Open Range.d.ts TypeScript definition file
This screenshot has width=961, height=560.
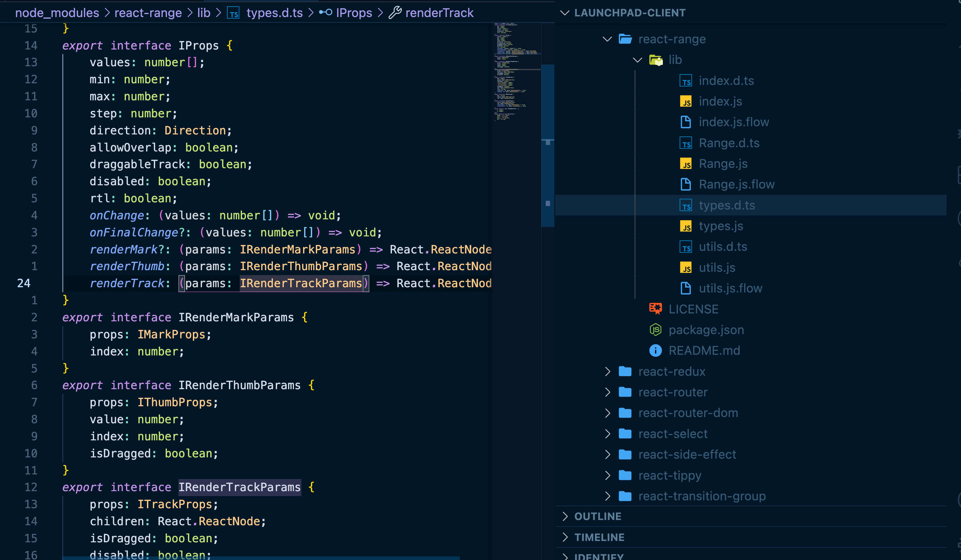tap(729, 143)
